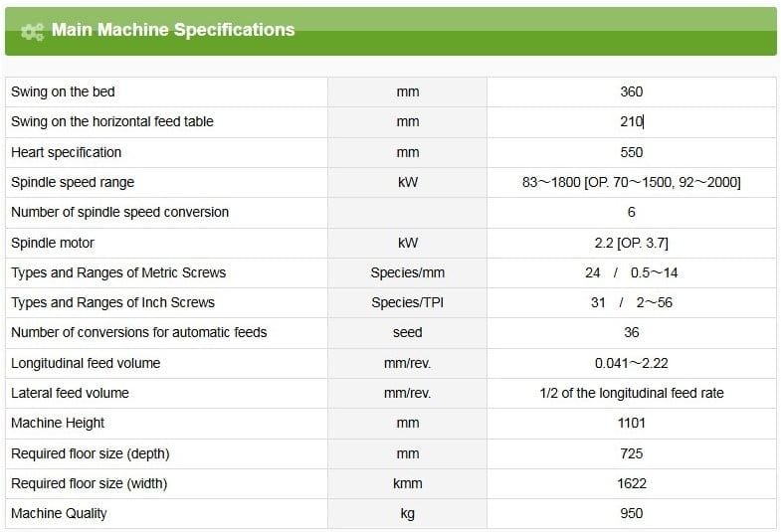Click Types and Ranges of Metric Screws
The image size is (781, 532).
click(118, 272)
